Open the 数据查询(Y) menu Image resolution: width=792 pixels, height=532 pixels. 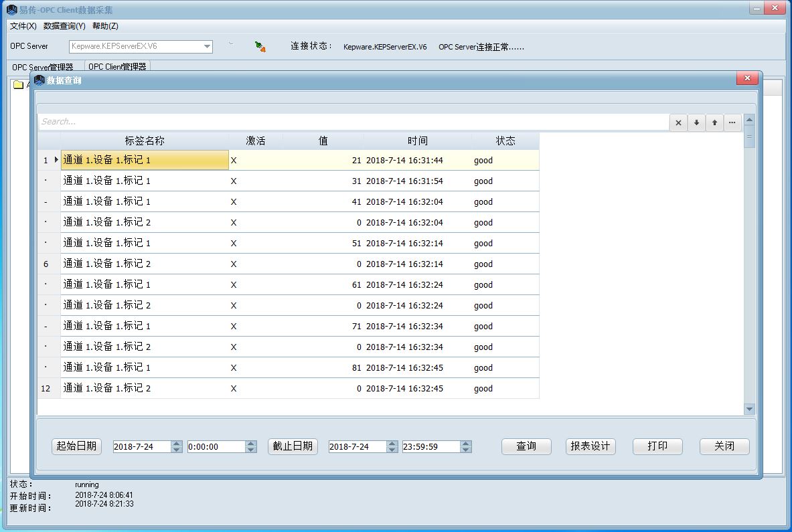pos(64,26)
